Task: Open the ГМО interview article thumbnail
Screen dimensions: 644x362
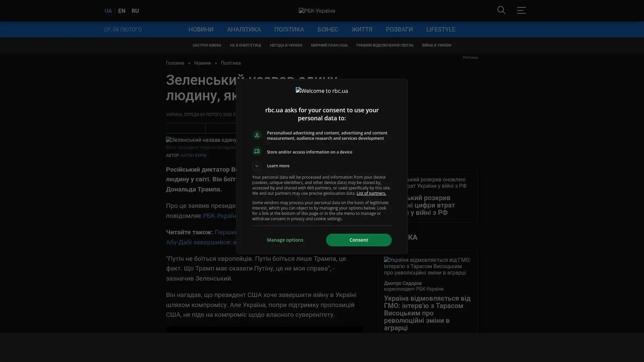Action: 427,266
